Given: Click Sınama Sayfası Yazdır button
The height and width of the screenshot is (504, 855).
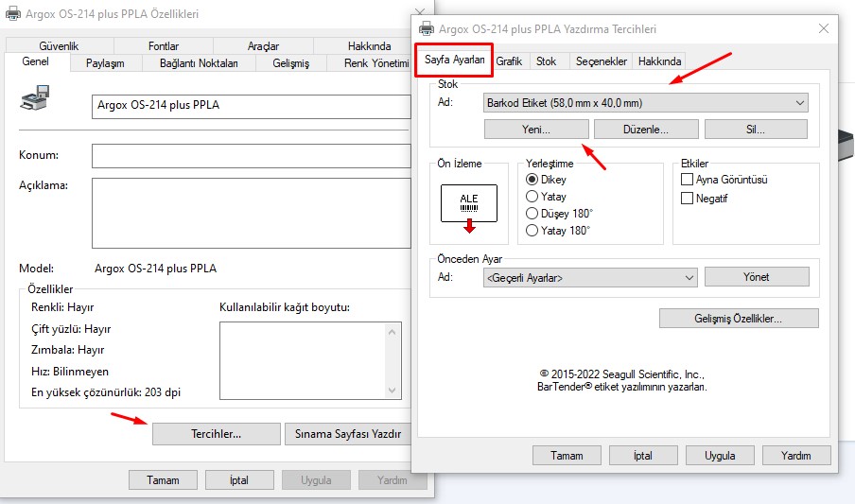Looking at the screenshot, I should 348,434.
